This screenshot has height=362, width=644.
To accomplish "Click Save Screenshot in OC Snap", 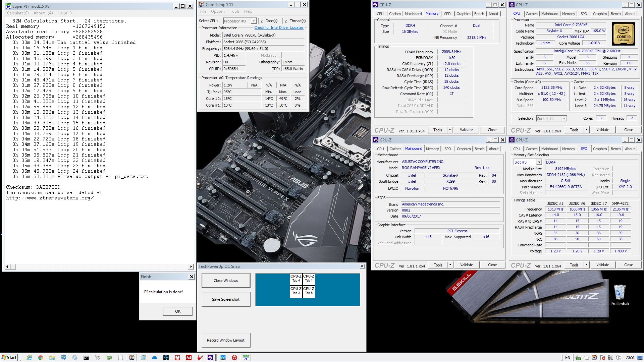I will [226, 299].
